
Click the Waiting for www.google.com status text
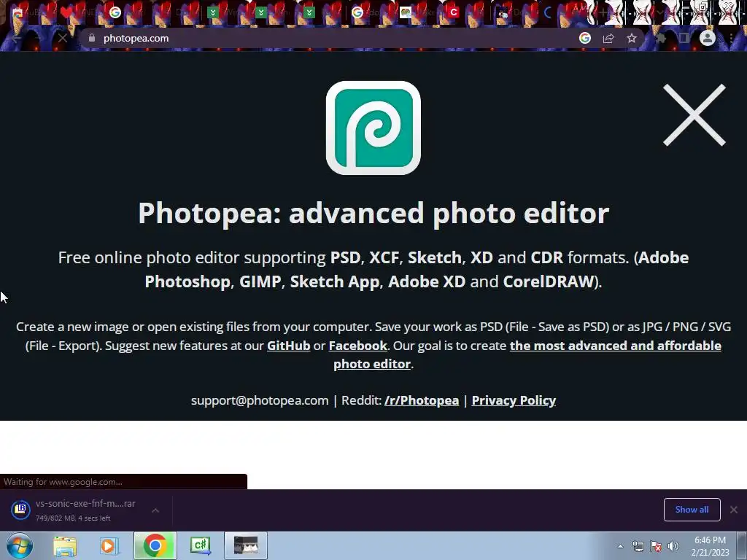point(63,482)
